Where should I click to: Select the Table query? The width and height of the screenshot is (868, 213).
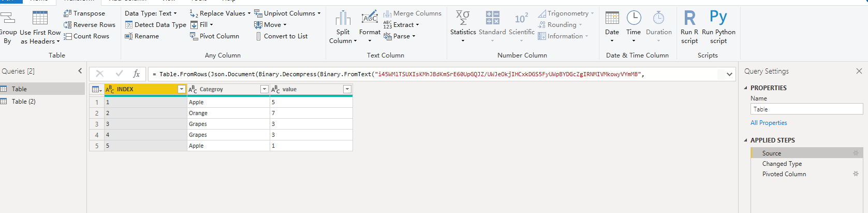pyautogui.click(x=42, y=89)
